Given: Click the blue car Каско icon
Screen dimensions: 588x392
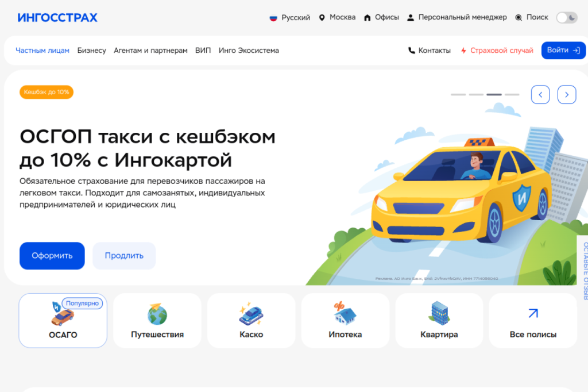Looking at the screenshot, I should point(252,314).
